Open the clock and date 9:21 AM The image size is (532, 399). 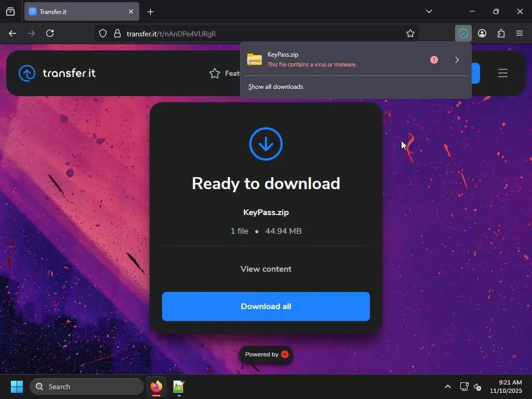[506, 387]
